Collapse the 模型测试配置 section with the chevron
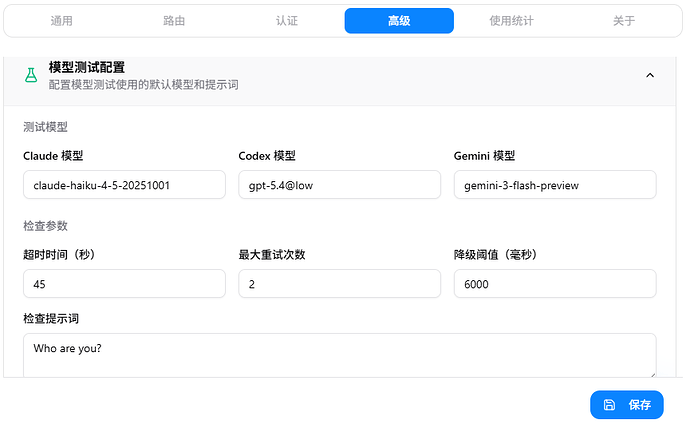Screen dimensions: 690x427 tap(650, 75)
